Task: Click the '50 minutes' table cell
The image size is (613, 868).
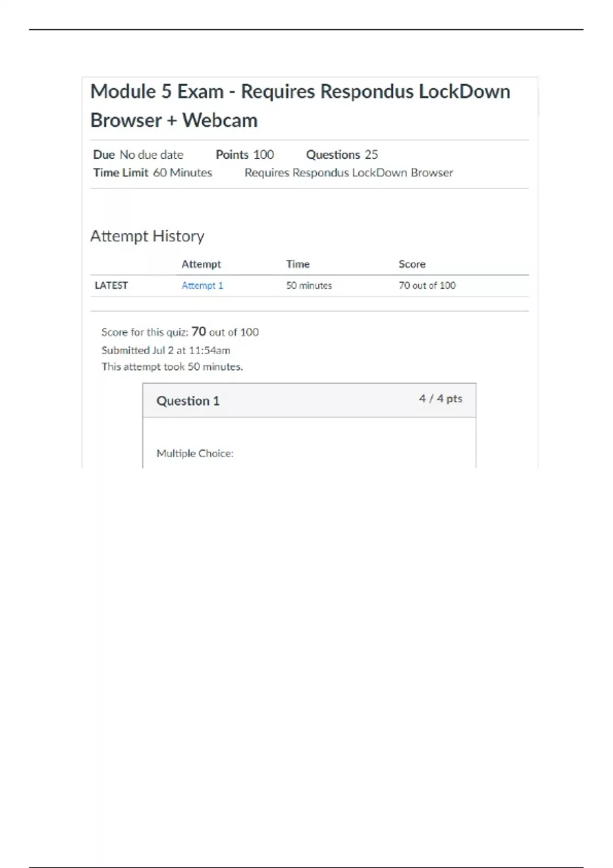Action: pos(309,285)
